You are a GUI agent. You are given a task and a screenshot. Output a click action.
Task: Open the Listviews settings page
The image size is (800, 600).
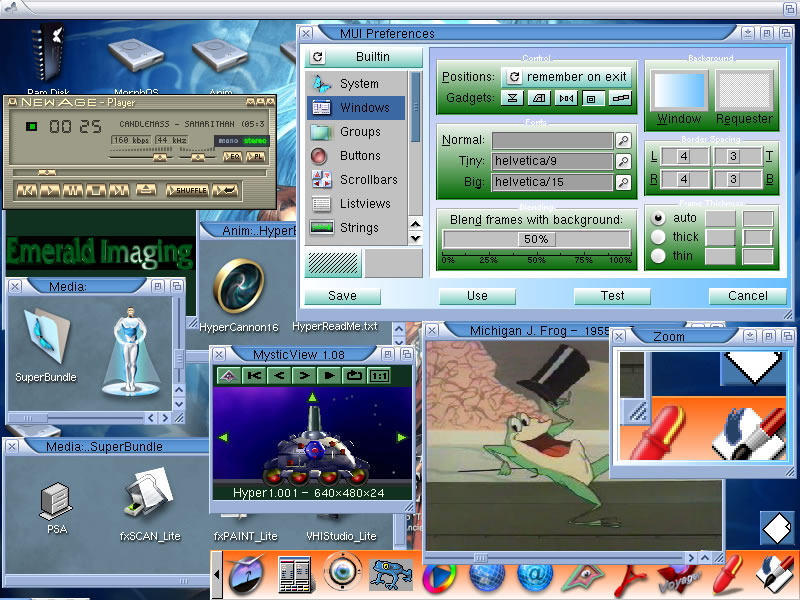pos(356,204)
